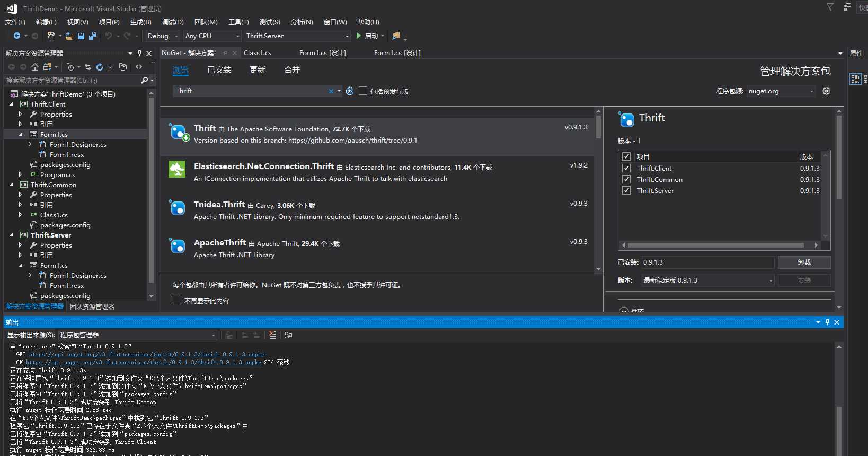Screen dimensions: 868x456
Task: Open the Thrift.Server startup project dropdown
Action: tap(298, 36)
